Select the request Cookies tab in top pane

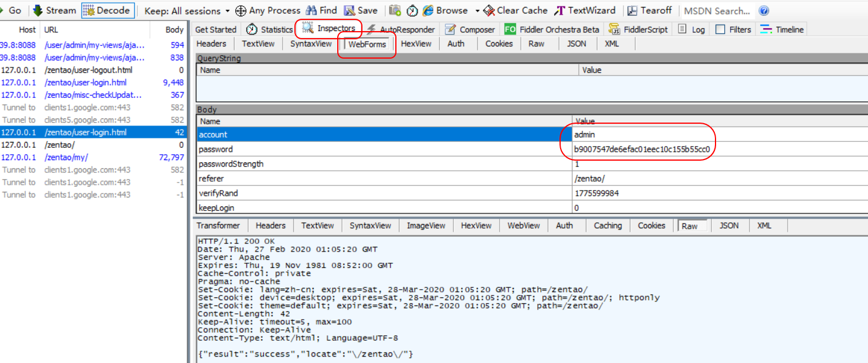pos(499,43)
